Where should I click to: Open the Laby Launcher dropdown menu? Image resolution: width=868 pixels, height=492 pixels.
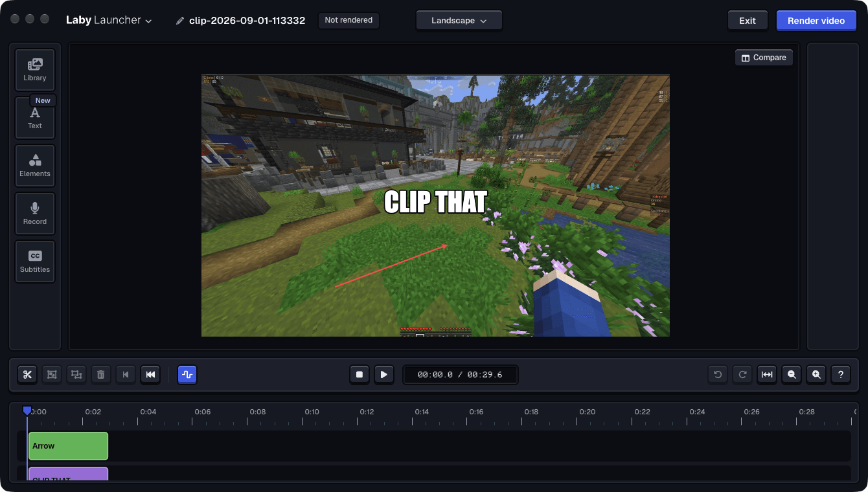click(x=109, y=20)
